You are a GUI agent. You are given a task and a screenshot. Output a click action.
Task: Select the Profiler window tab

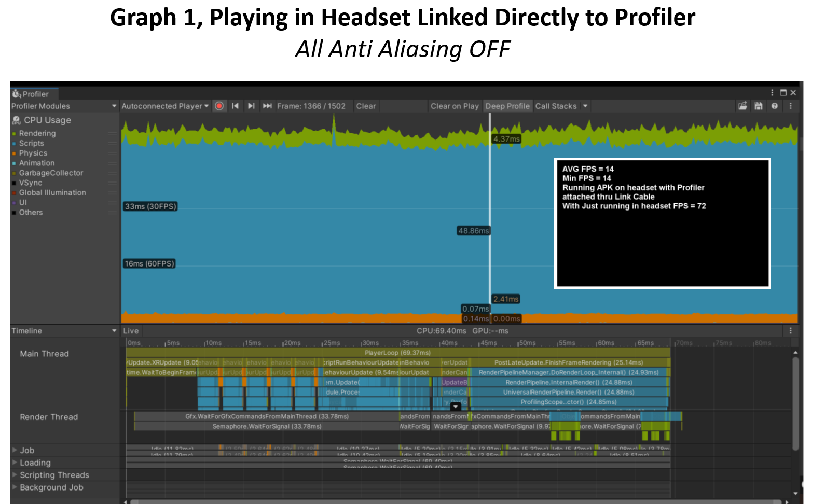point(34,94)
